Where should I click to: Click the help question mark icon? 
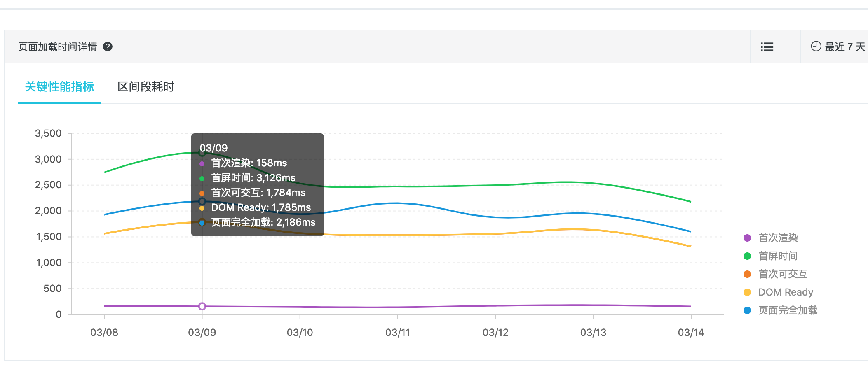108,47
